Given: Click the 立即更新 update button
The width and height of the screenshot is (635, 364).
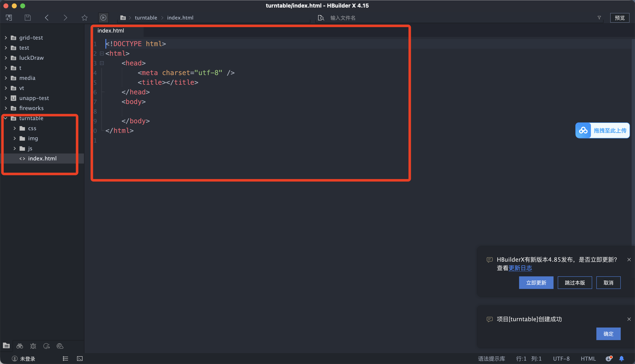Looking at the screenshot, I should (536, 283).
